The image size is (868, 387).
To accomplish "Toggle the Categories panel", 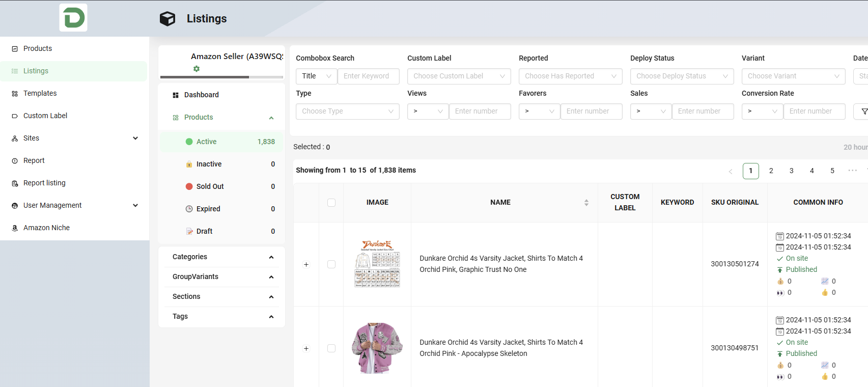I will point(222,257).
